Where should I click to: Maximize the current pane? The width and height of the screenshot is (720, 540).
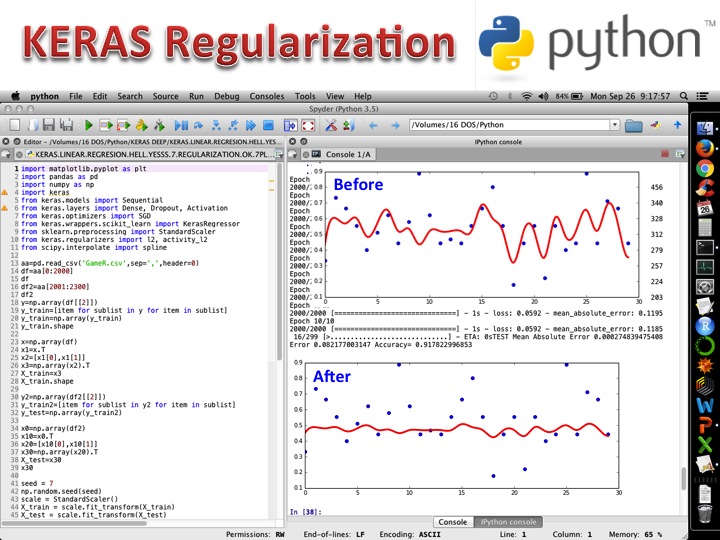(290, 125)
